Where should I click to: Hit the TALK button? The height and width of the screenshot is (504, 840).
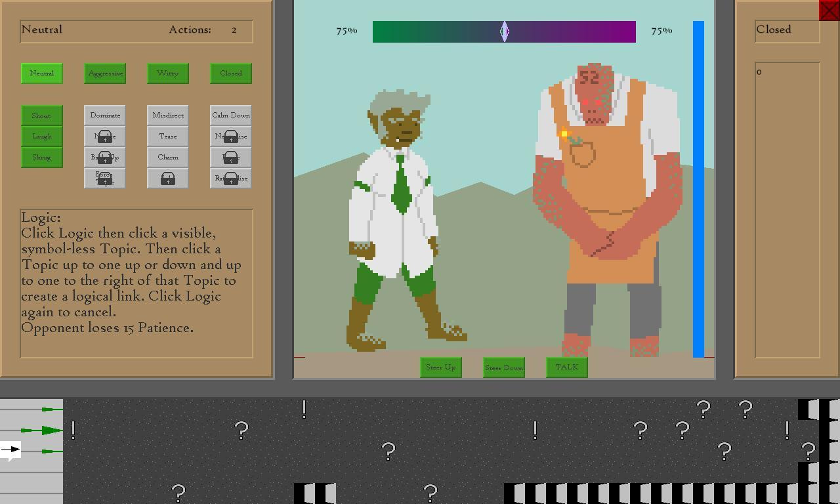(567, 367)
